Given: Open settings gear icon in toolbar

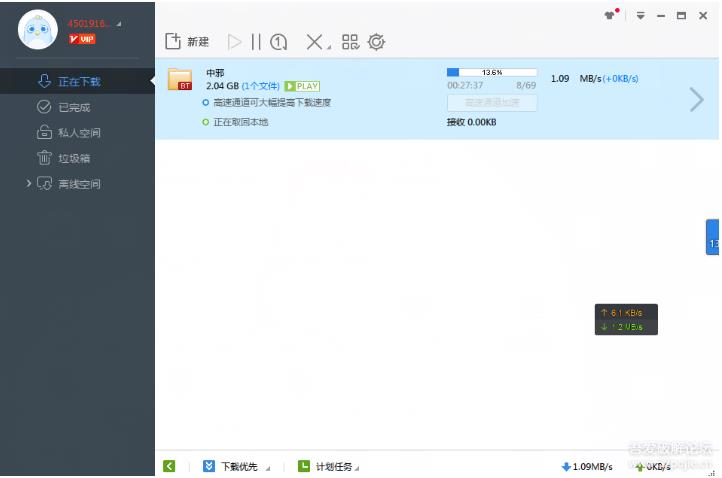Looking at the screenshot, I should [376, 42].
